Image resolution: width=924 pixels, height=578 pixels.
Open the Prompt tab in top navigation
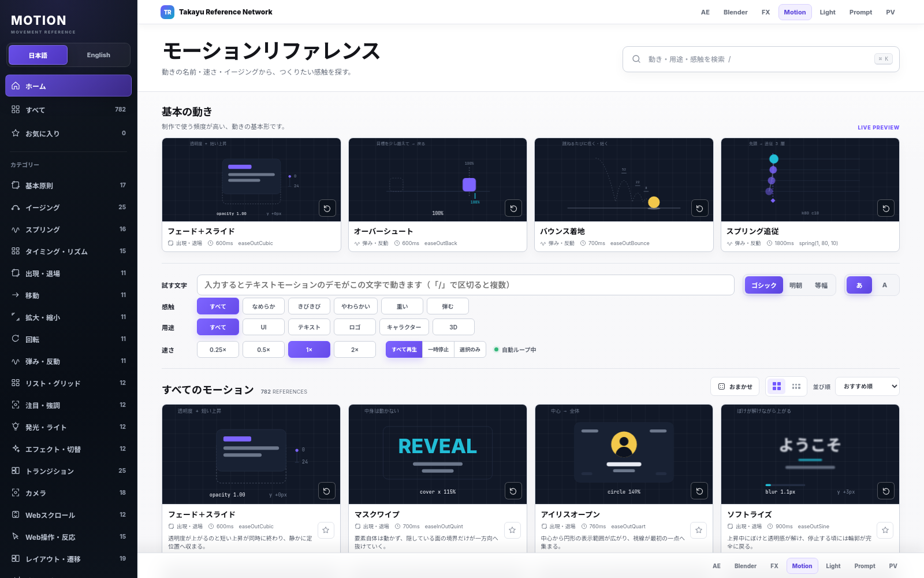tap(860, 12)
